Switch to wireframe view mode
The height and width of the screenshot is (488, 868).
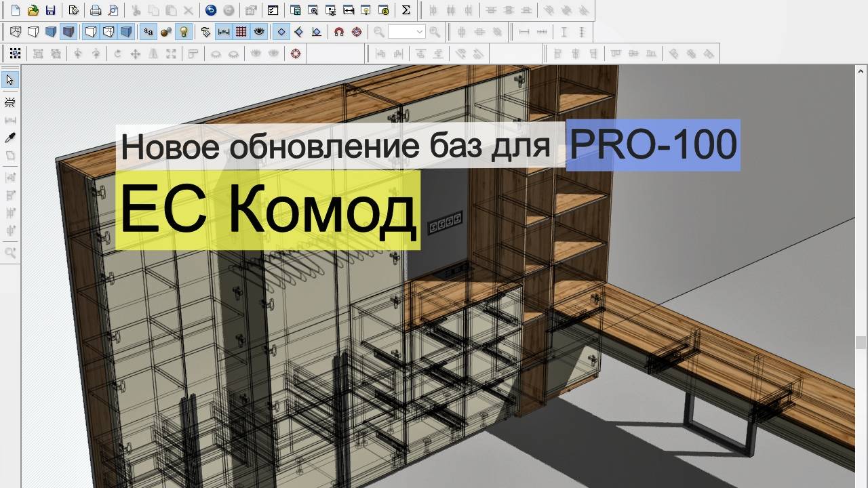(x=16, y=32)
